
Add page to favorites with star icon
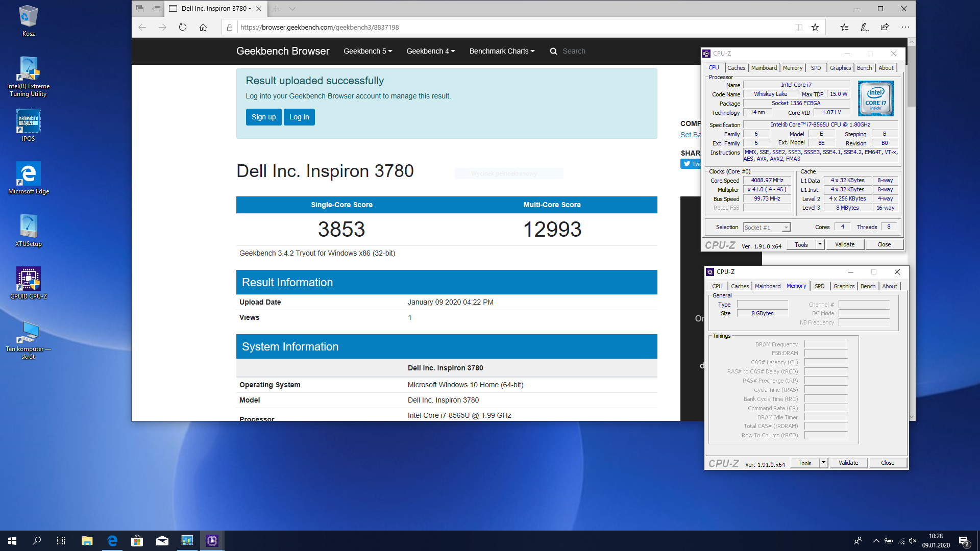[815, 27]
